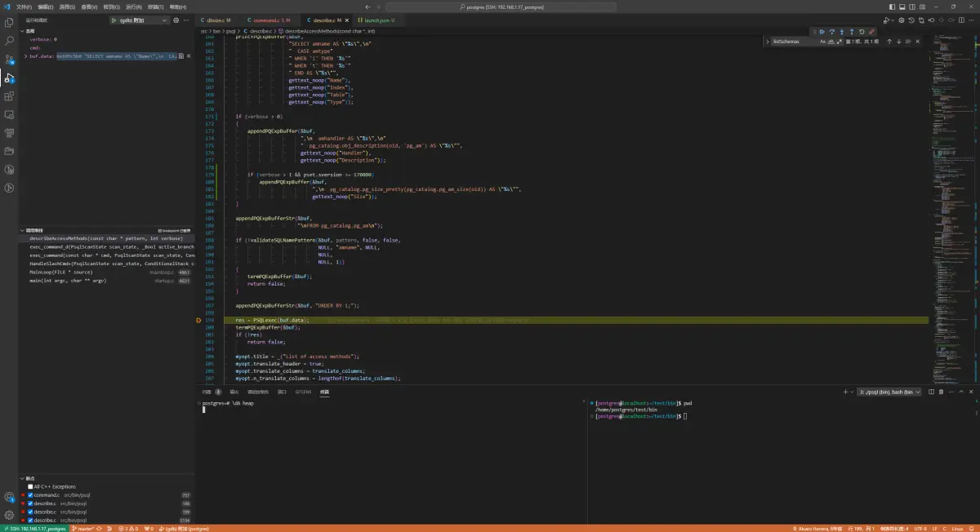Click the Step Over debug button

(x=831, y=32)
